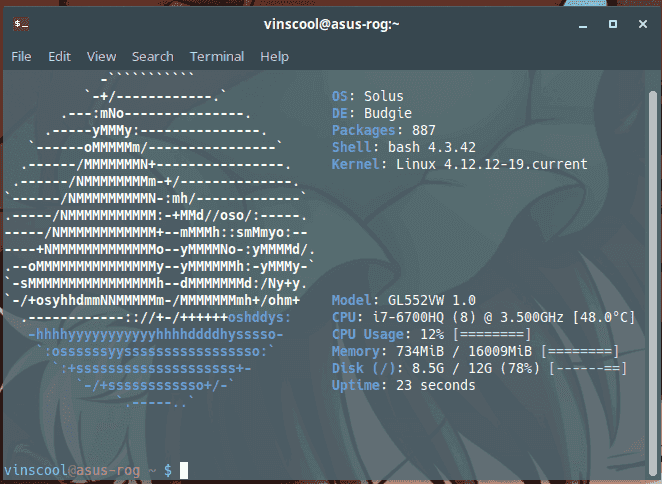662x484 pixels.
Task: Click the terminal app icon in title bar
Action: pyautogui.click(x=21, y=24)
